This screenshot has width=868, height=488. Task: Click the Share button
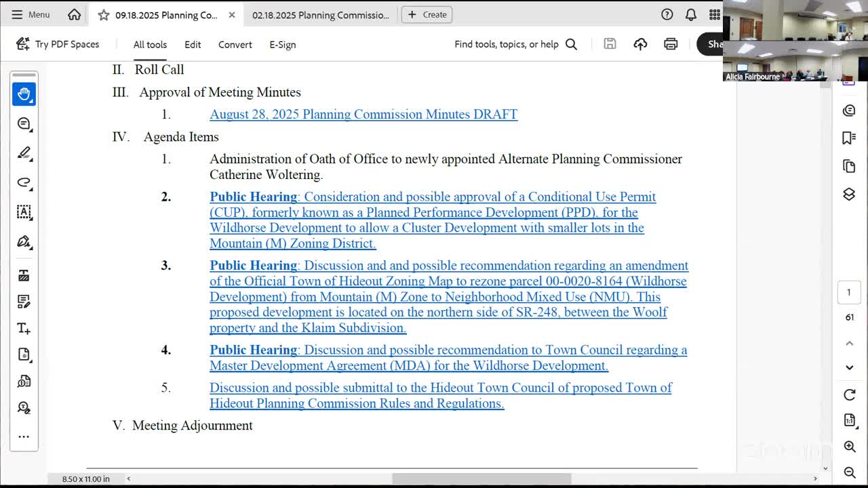click(x=710, y=44)
